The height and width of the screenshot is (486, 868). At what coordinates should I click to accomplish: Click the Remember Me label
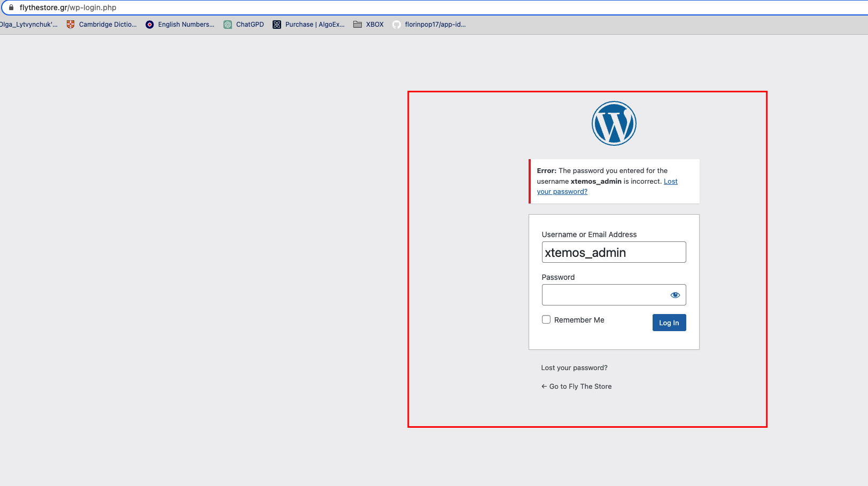(579, 320)
